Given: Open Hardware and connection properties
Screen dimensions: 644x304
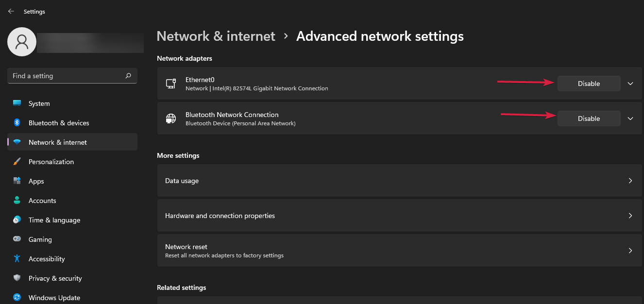Looking at the screenshot, I should tap(399, 216).
